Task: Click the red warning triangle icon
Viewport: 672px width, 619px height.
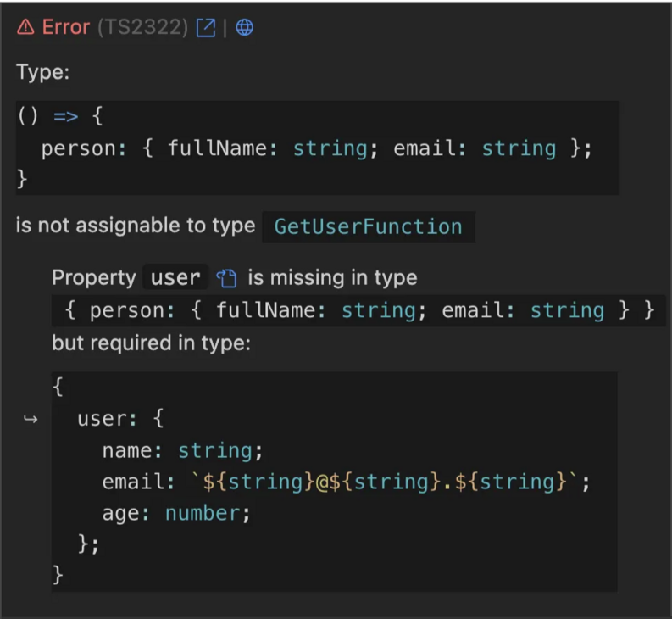Action: click(x=25, y=27)
